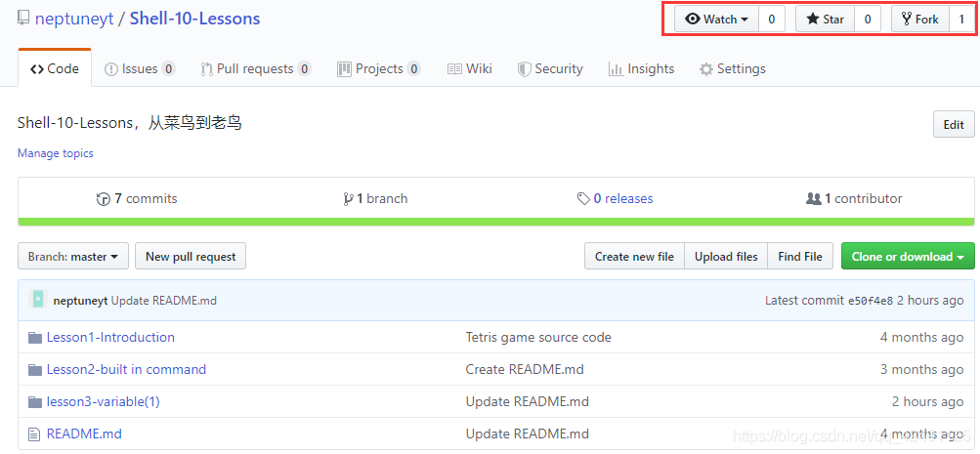Screen dimensions: 980x454
Task: Click the Projects tab board icon
Action: click(344, 69)
